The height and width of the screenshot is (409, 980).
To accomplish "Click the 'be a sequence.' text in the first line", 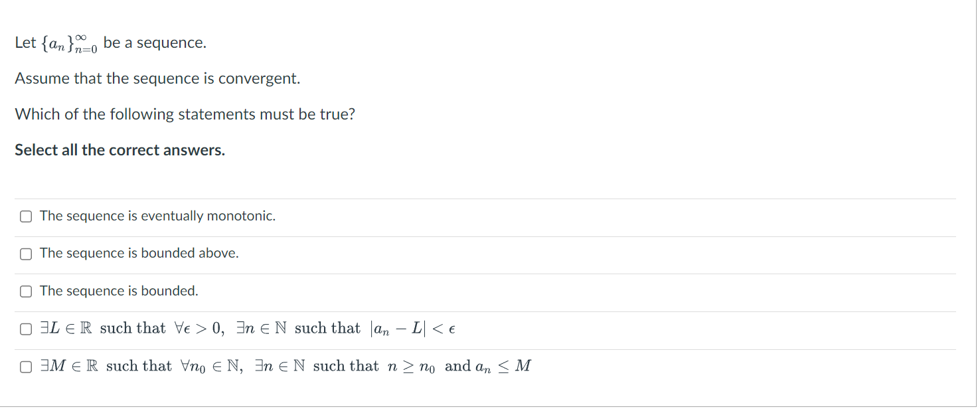I will 155,43.
